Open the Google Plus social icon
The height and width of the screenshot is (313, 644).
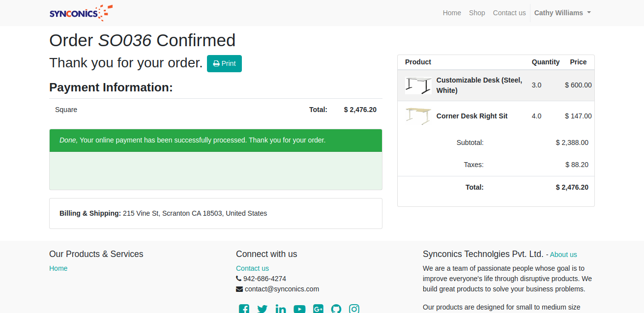(x=318, y=309)
